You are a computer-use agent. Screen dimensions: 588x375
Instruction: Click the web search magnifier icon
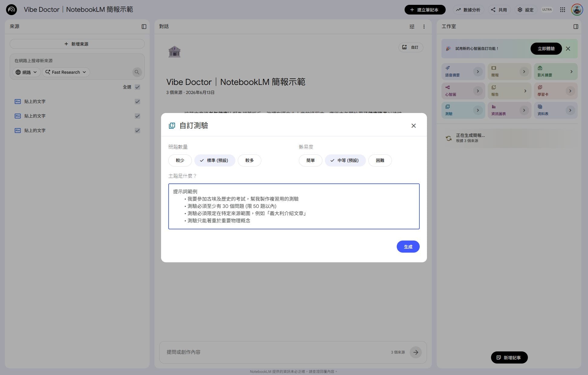pos(137,72)
